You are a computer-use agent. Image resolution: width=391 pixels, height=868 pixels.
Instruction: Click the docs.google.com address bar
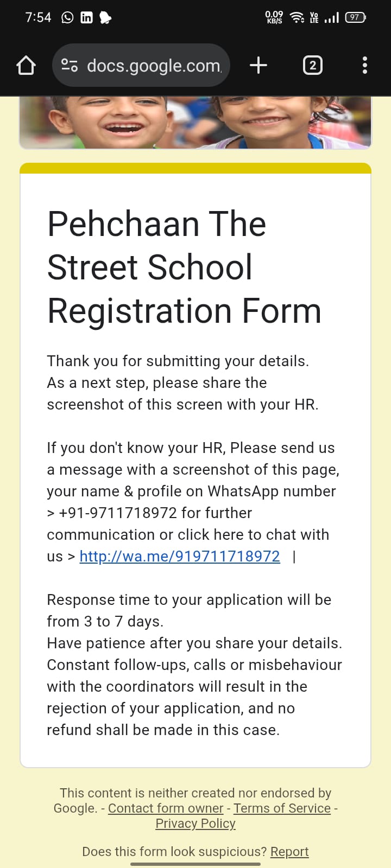coord(141,66)
